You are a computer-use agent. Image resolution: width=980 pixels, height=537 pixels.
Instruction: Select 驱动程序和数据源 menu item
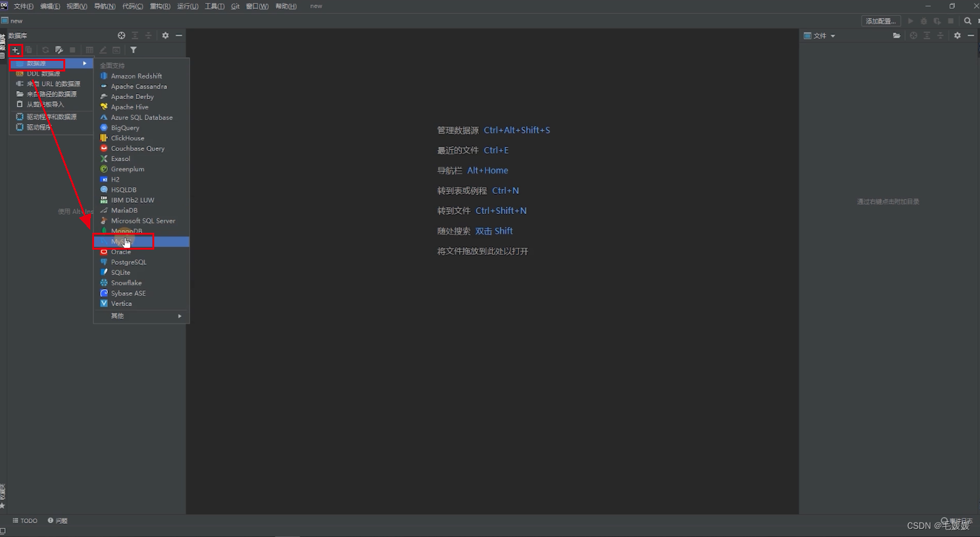[x=51, y=117]
